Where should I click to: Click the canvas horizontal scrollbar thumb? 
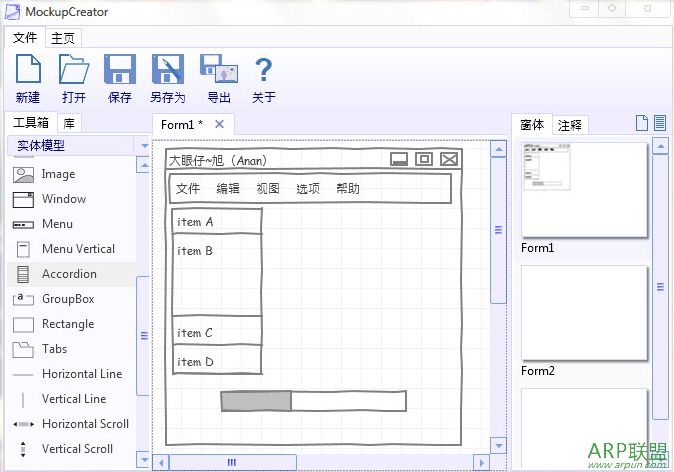click(232, 461)
